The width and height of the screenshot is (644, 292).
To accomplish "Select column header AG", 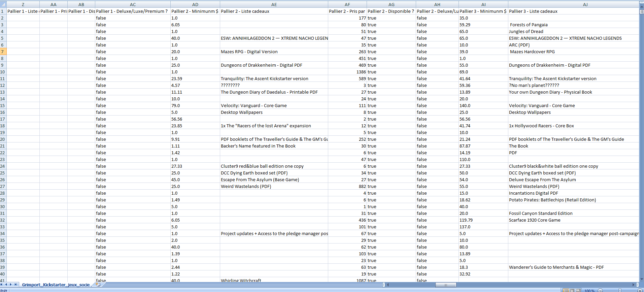I will pos(392,4).
